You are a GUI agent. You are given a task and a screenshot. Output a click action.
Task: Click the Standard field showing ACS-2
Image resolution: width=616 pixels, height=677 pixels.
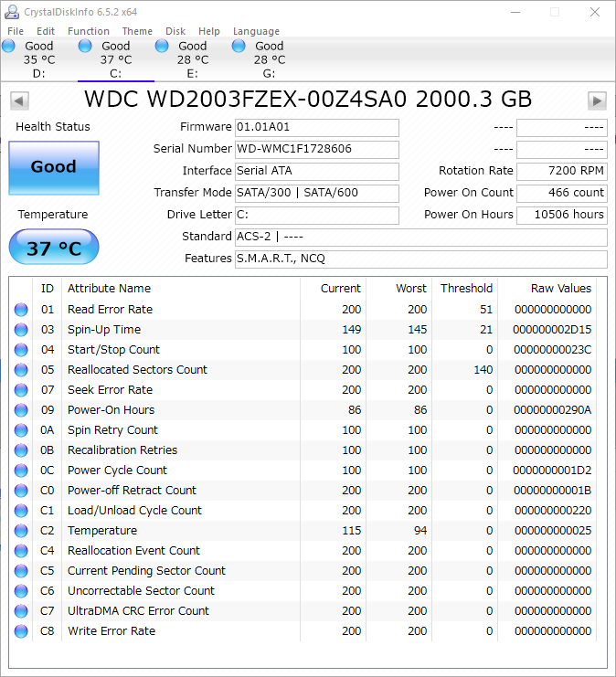click(421, 237)
